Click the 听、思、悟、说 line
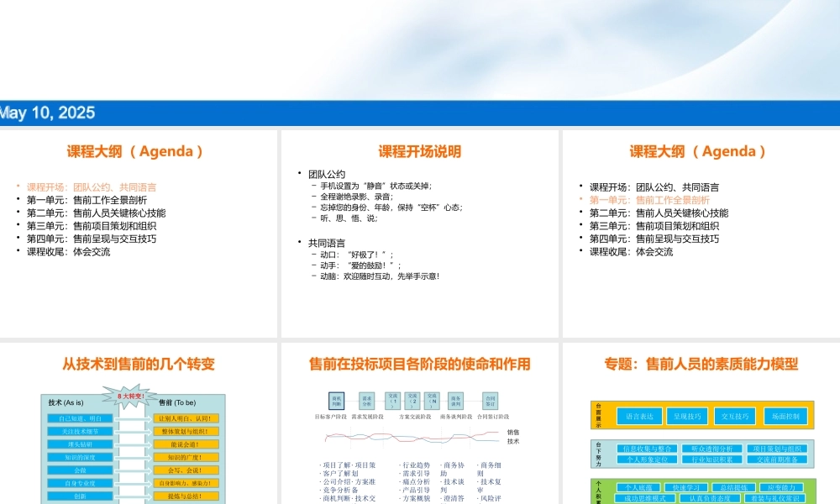840x504 pixels. click(x=349, y=218)
